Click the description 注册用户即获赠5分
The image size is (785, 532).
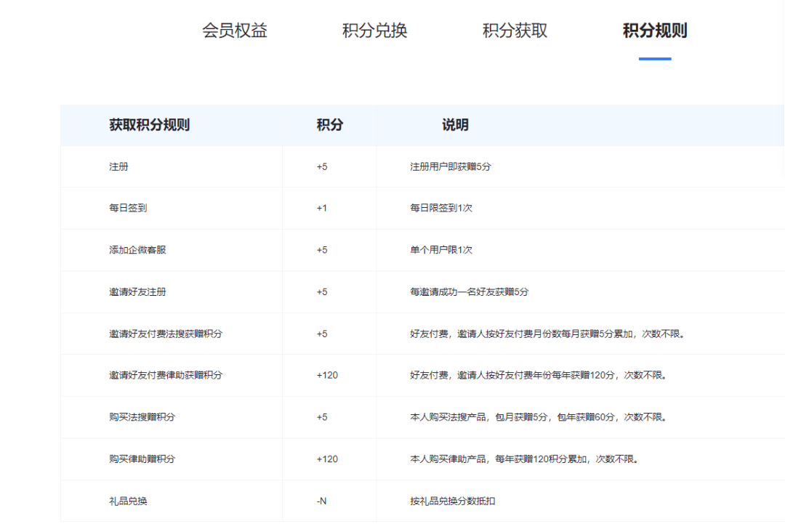point(451,166)
